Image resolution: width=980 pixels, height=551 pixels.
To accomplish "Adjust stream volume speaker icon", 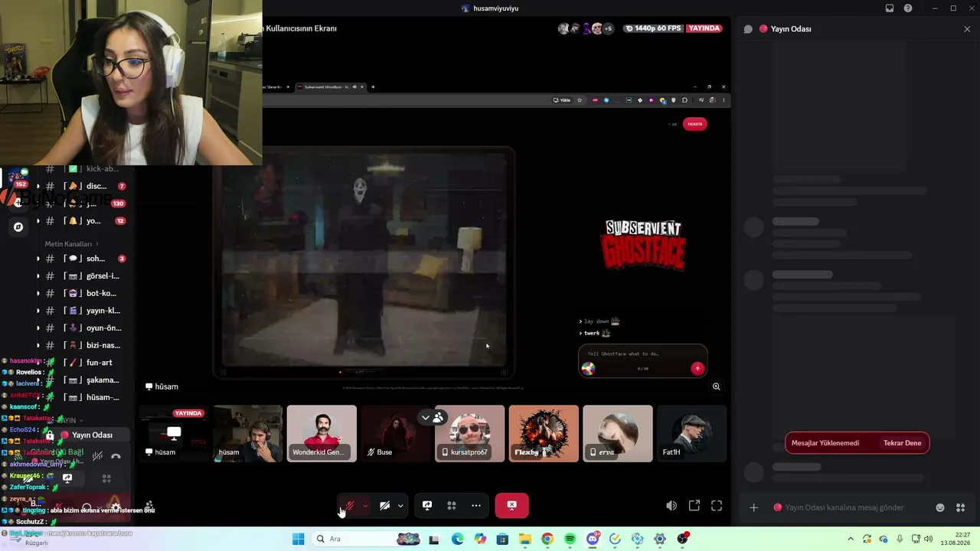I will (x=671, y=505).
